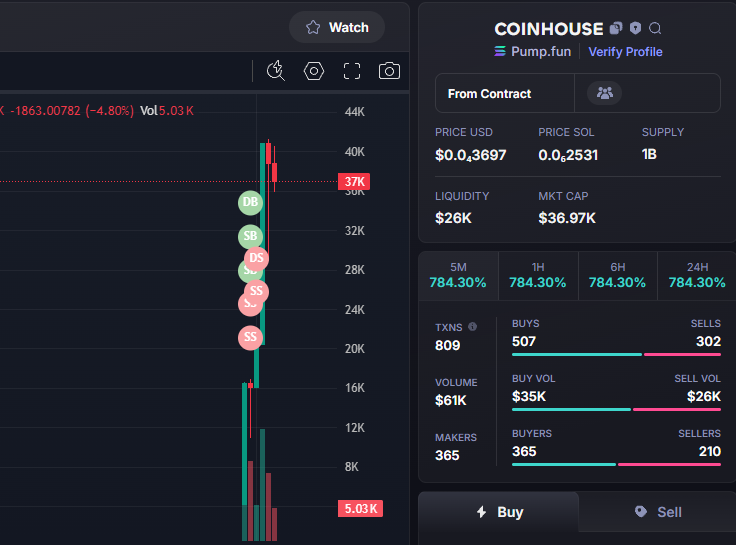The height and width of the screenshot is (545, 736).
Task: Click the buy vol versus sell vol bar
Action: tap(616, 409)
